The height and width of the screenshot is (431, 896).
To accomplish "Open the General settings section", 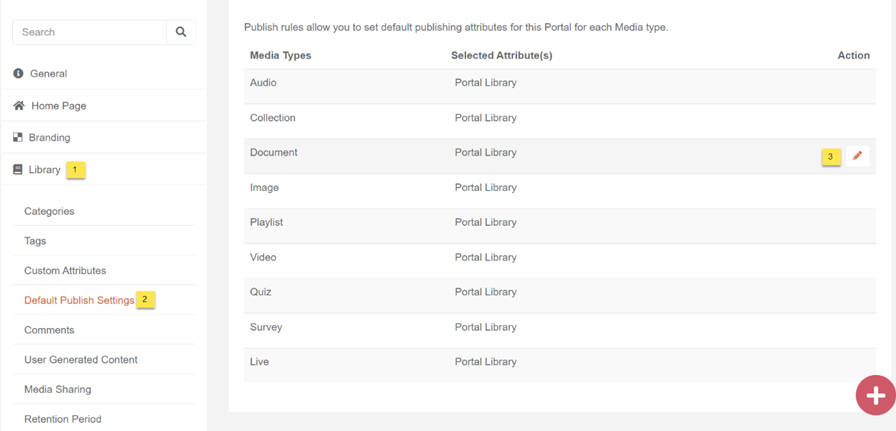I will (x=48, y=73).
